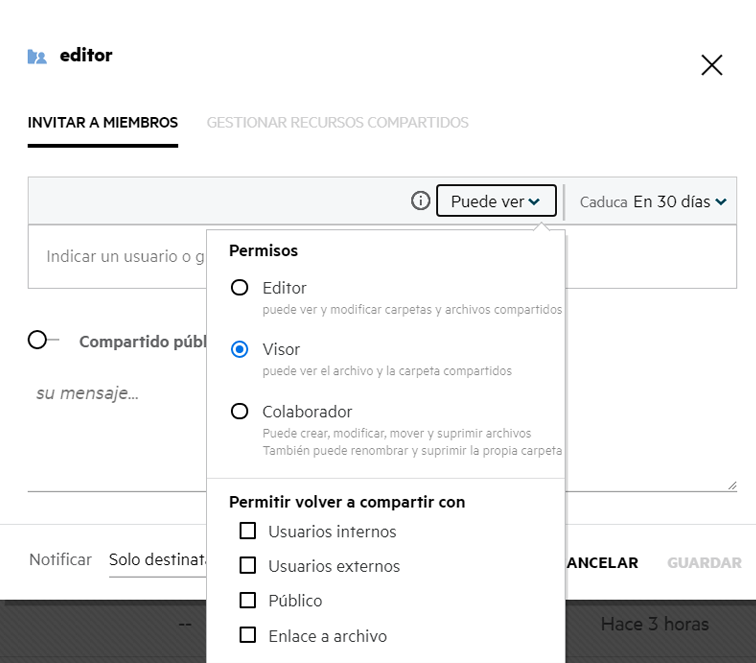
Task: Click the message box resize handle
Action: [x=732, y=486]
